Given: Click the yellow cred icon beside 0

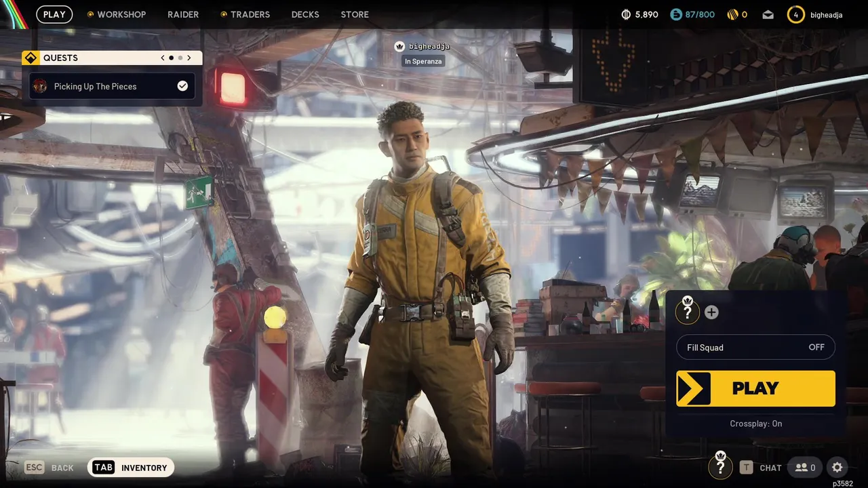Looking at the screenshot, I should pyautogui.click(x=732, y=14).
